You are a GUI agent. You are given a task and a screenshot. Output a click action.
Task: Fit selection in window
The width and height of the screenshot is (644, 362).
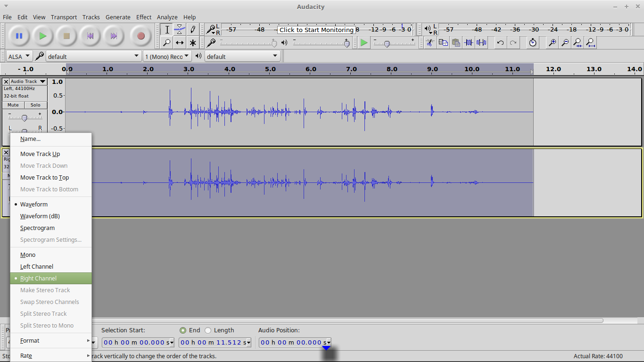point(578,43)
